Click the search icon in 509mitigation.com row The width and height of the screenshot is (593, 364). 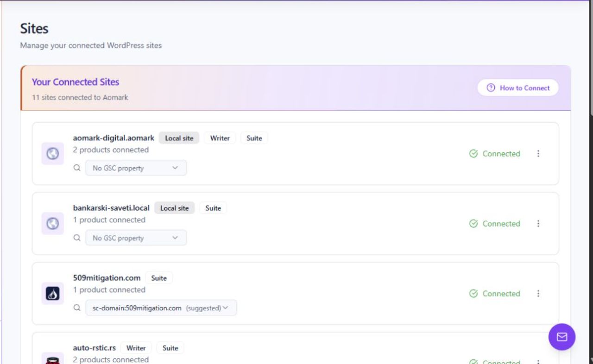pyautogui.click(x=77, y=308)
